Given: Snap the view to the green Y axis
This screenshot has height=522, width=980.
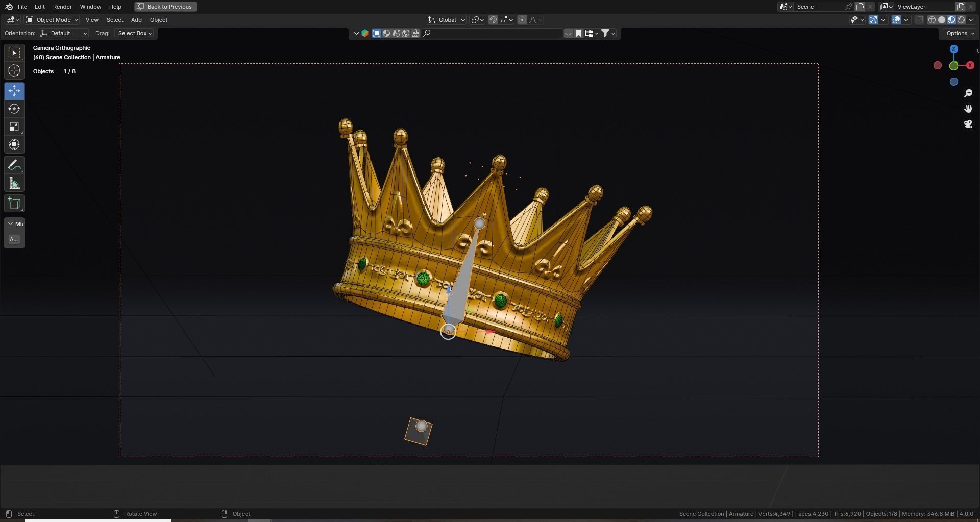Looking at the screenshot, I should 953,66.
